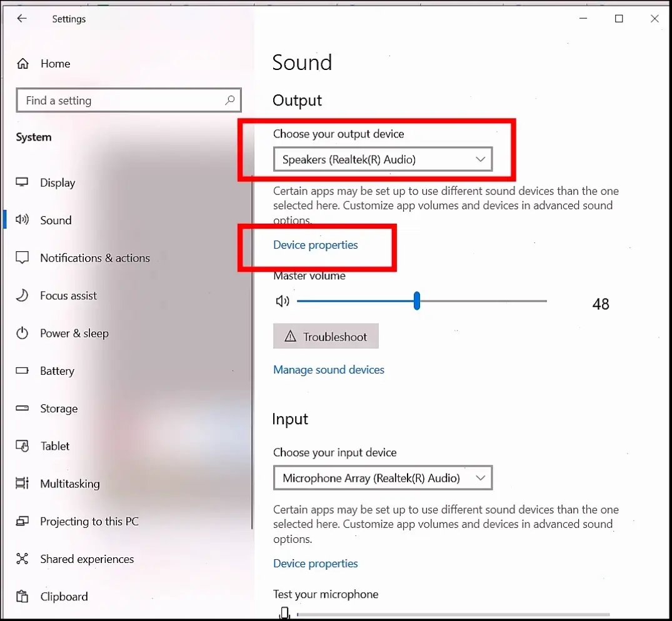Select Multitasking in the System sidebar

pyautogui.click(x=69, y=484)
